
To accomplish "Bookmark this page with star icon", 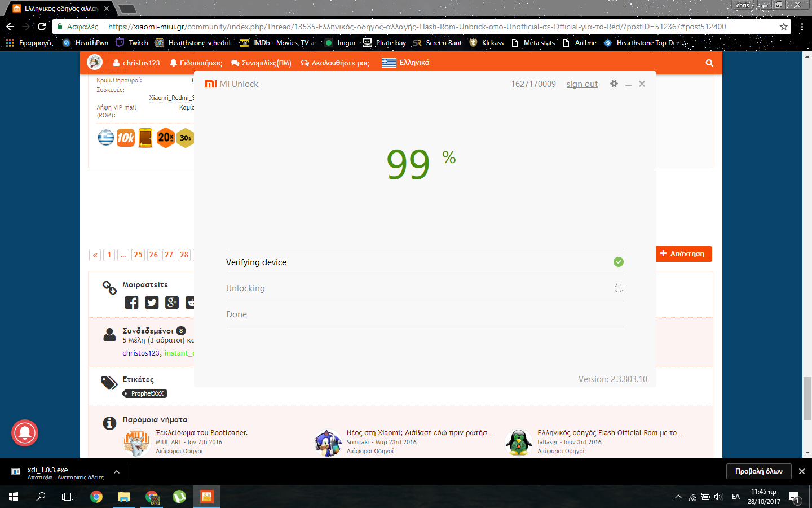I will (783, 27).
